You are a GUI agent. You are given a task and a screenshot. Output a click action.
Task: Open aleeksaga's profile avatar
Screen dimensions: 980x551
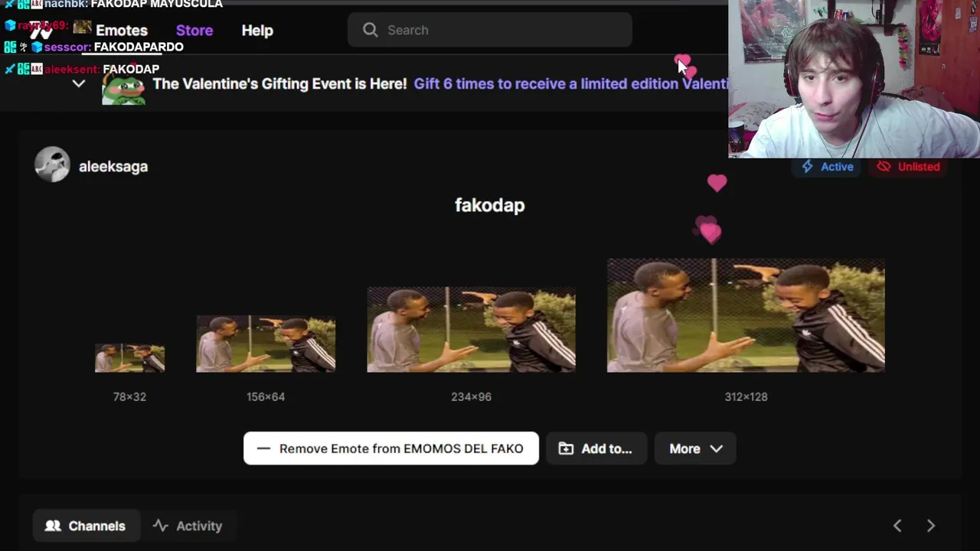click(52, 165)
